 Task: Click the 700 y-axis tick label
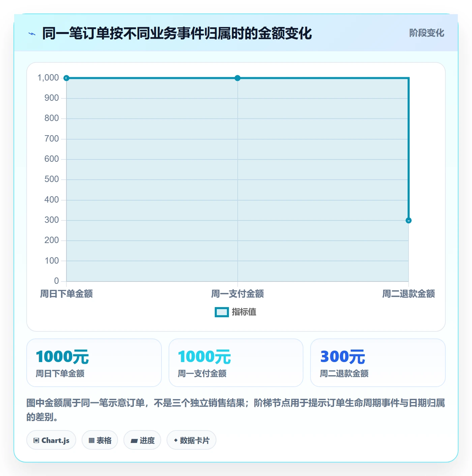52,139
